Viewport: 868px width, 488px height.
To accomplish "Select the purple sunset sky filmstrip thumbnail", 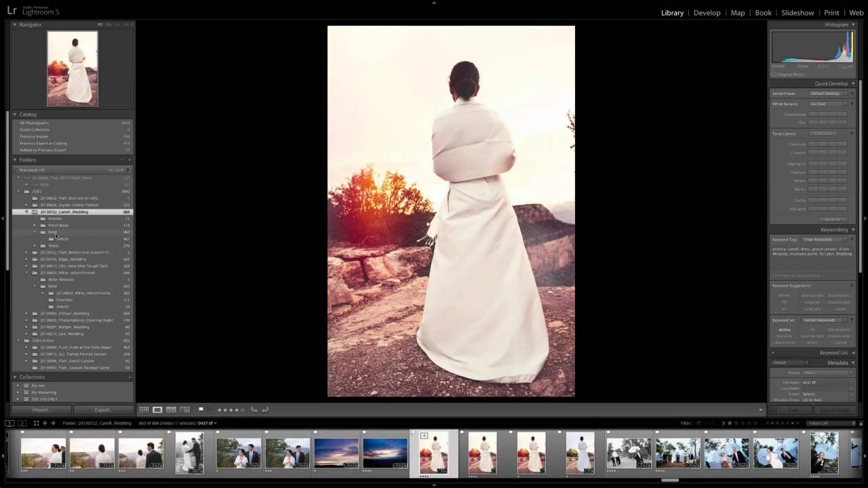I will pyautogui.click(x=336, y=453).
